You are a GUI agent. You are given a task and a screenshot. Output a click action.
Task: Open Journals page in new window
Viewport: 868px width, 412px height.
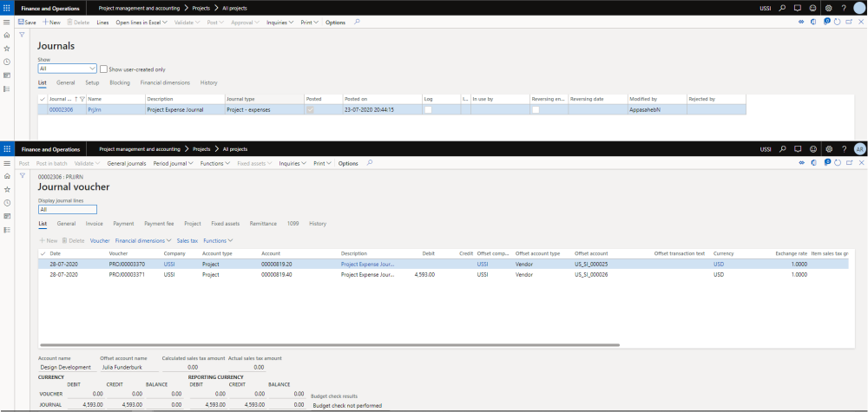coord(849,23)
